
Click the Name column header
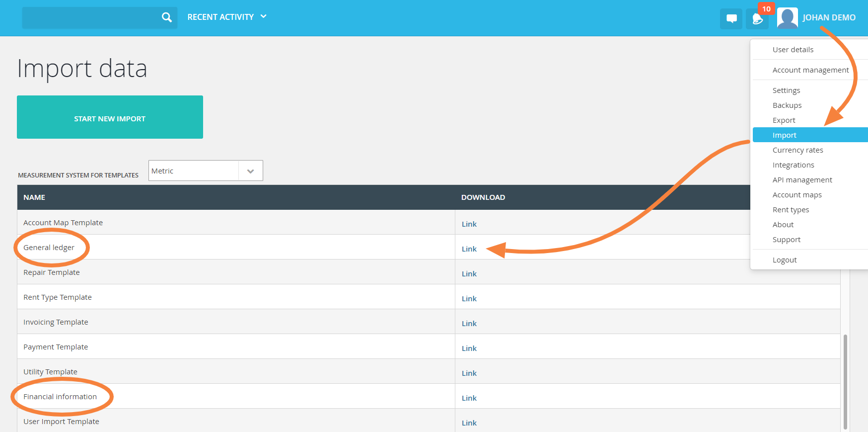point(34,197)
